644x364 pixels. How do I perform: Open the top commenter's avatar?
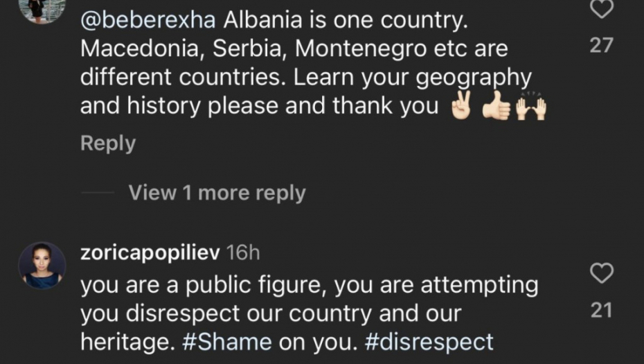pos(42,8)
